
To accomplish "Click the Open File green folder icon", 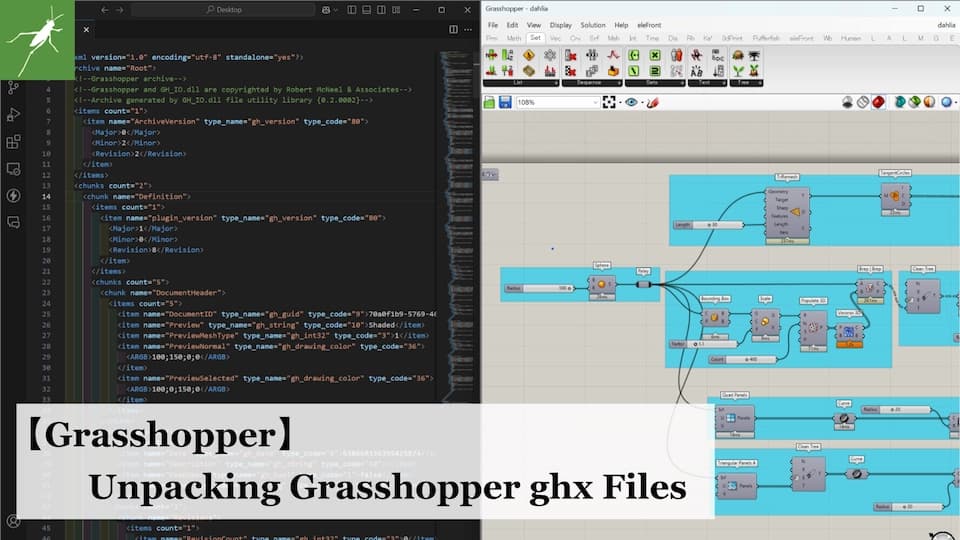I will (489, 102).
